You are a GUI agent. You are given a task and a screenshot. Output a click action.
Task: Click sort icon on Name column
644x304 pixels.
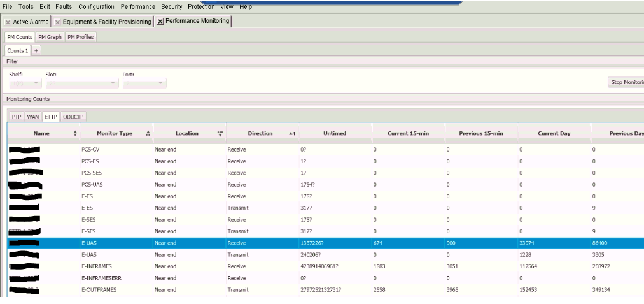[x=76, y=133]
